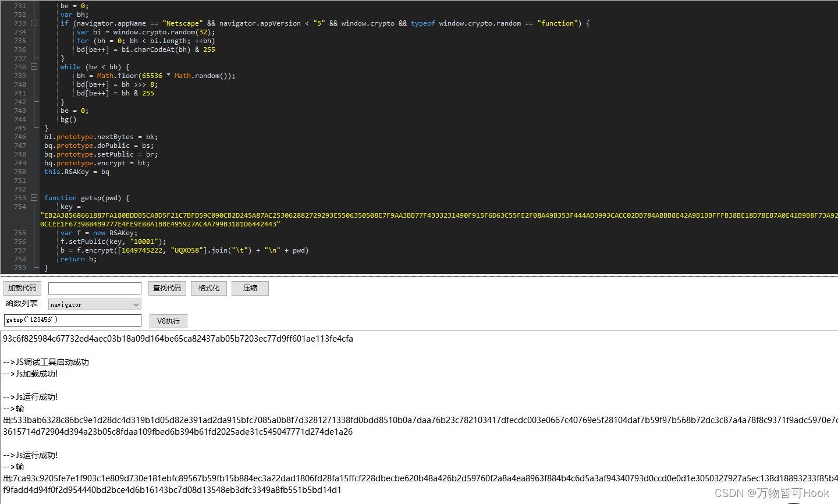
Task: Run the script with V8执行 button
Action: [168, 321]
